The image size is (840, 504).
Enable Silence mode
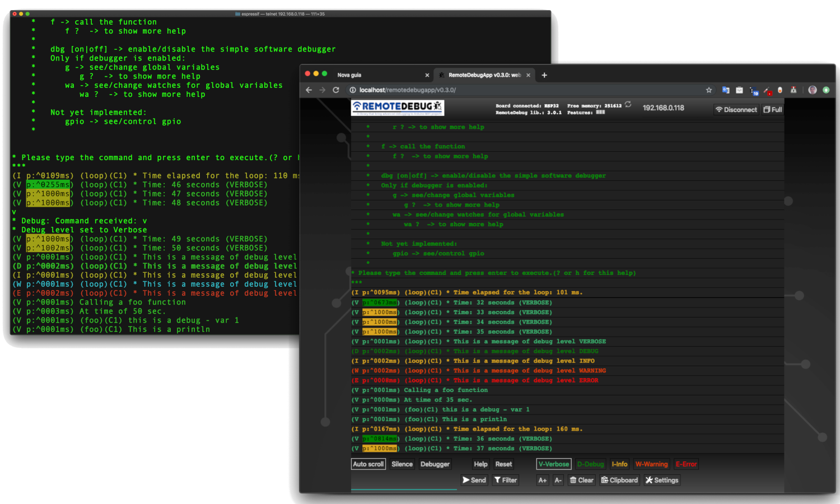pyautogui.click(x=402, y=464)
